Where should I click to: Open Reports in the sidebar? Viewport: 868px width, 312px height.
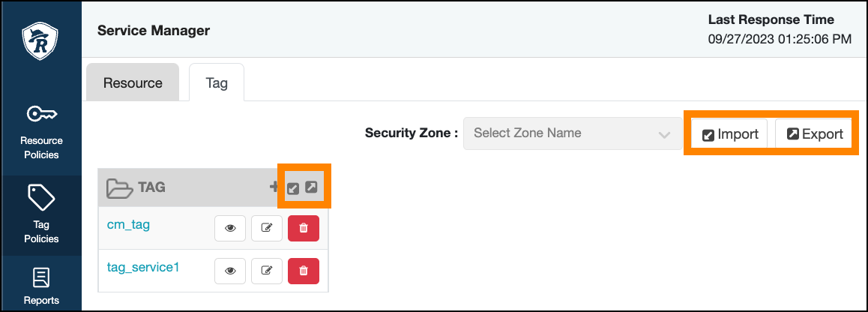(42, 286)
